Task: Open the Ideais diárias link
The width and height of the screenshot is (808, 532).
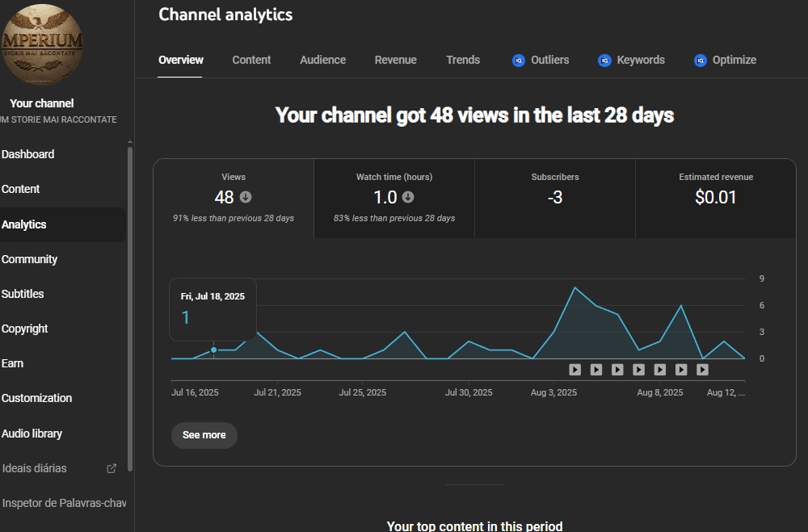Action: 35,468
